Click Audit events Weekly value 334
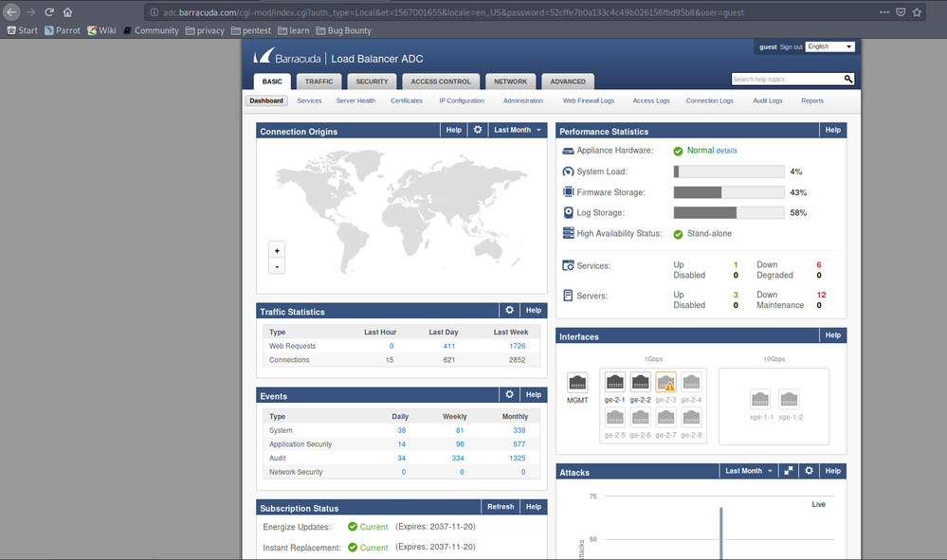This screenshot has width=947, height=560. (x=458, y=458)
